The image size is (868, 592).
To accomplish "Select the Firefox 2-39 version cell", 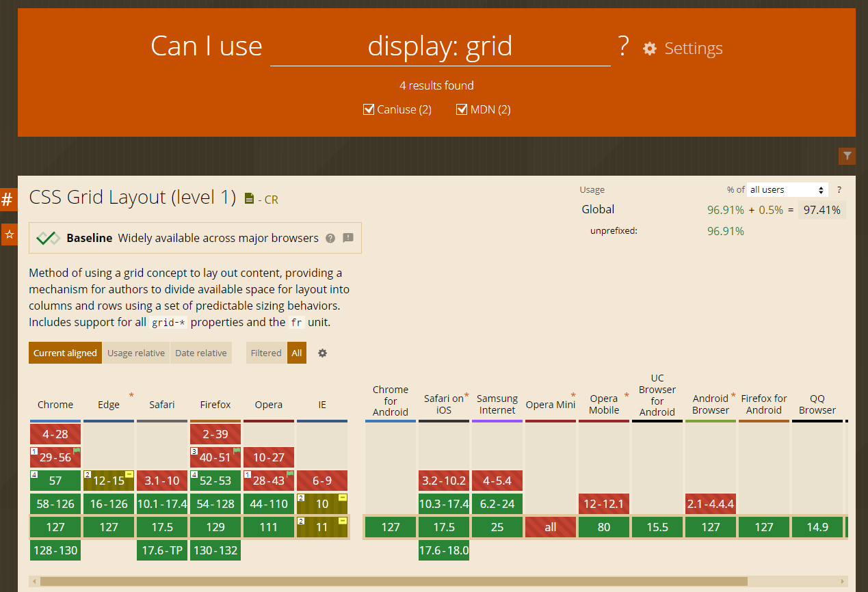I will [x=215, y=434].
